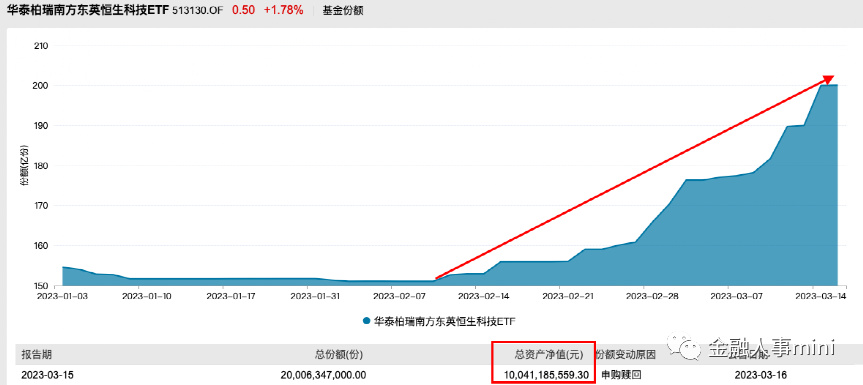Click the legend label 华泰柏瑞南方东英恒生科技ETF
This screenshot has width=863, height=385.
click(446, 321)
